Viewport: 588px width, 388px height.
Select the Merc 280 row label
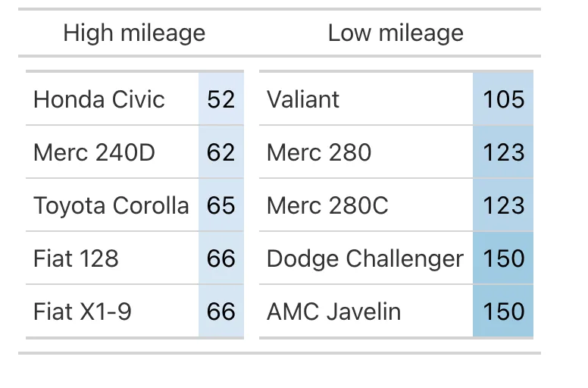319,152
